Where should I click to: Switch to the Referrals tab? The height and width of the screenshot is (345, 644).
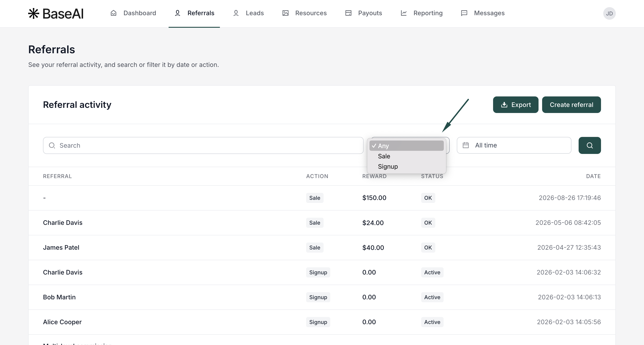point(194,13)
